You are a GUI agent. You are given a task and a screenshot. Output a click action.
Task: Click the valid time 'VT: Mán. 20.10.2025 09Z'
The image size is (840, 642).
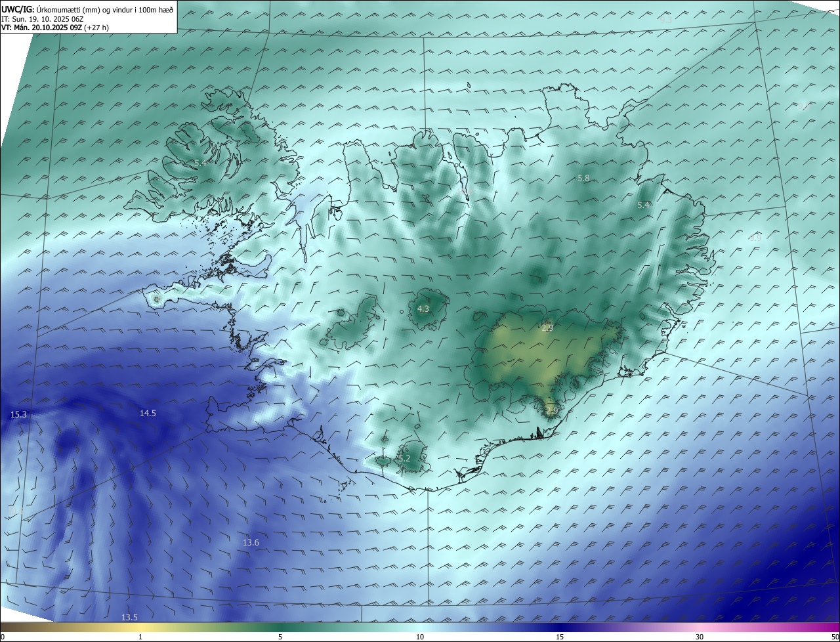(x=41, y=28)
